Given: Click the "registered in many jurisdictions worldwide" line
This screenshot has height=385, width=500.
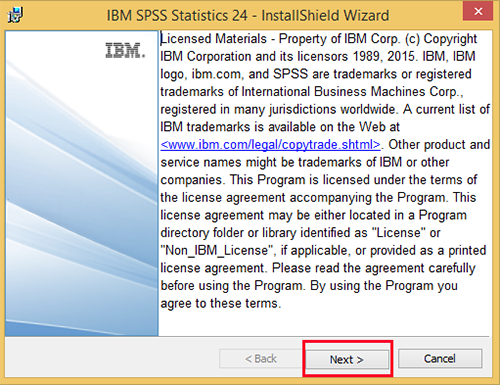Looking at the screenshot, I should (x=325, y=109).
